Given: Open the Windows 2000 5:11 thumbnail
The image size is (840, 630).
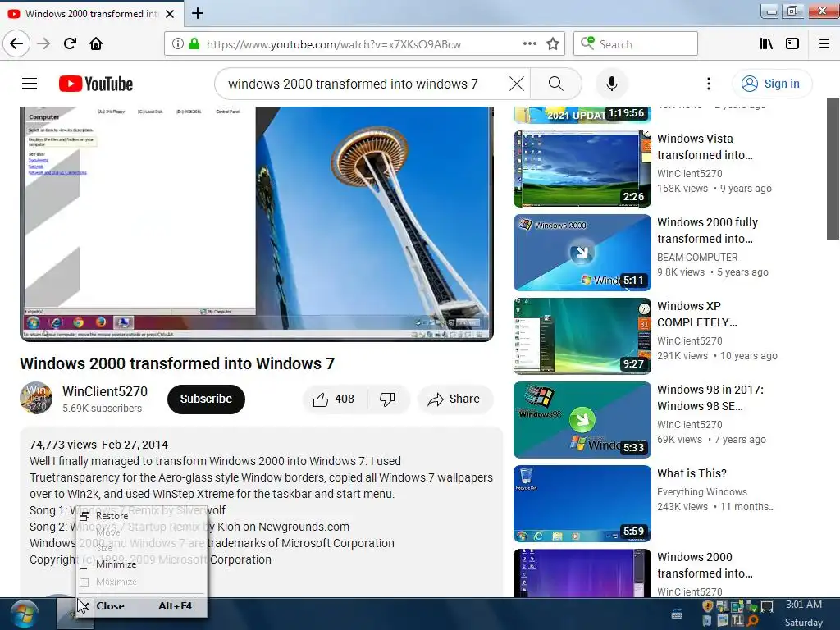Looking at the screenshot, I should click(582, 253).
